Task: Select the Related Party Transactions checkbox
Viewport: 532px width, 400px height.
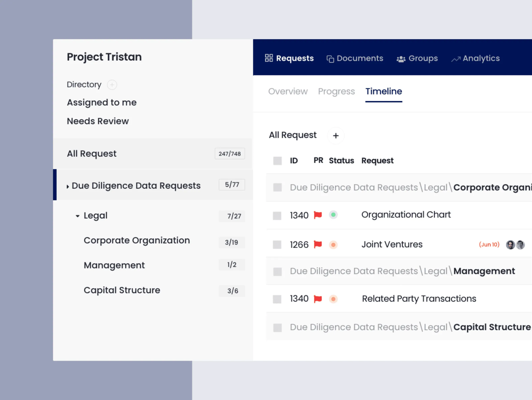Action: pyautogui.click(x=277, y=299)
